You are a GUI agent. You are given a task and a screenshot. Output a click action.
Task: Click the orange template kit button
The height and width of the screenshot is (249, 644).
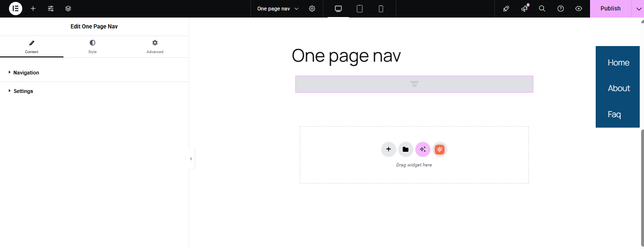440,149
